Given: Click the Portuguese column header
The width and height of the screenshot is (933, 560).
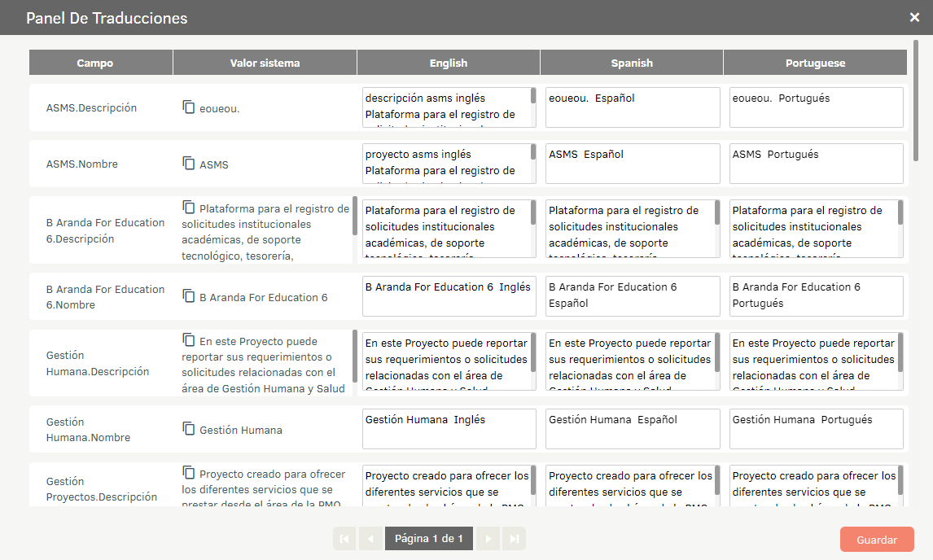Looking at the screenshot, I should (815, 63).
